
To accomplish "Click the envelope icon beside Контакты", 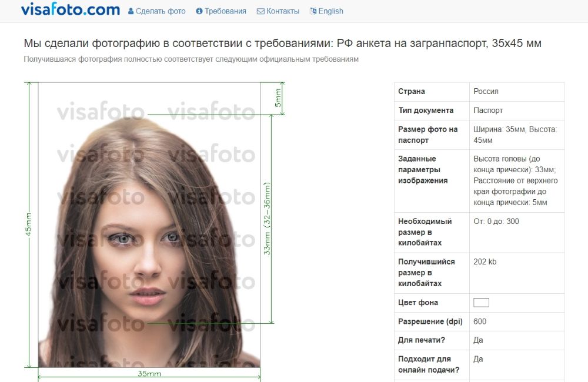I will (x=260, y=11).
